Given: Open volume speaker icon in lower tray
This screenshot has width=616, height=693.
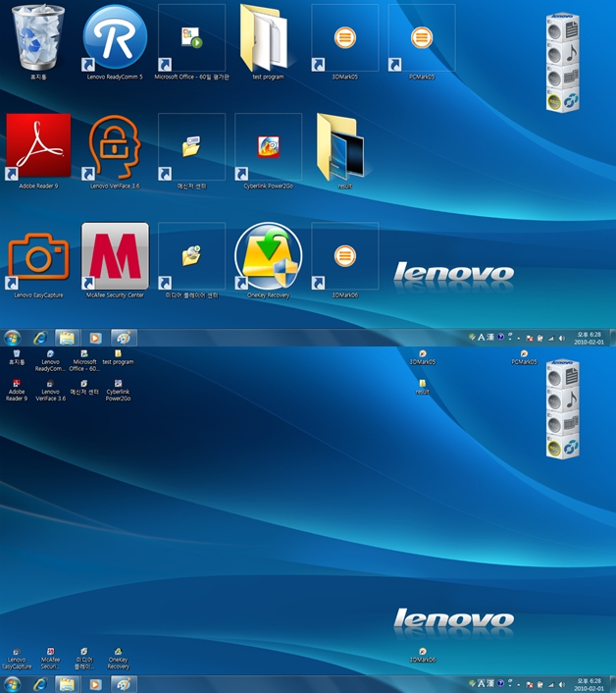Looking at the screenshot, I should tap(561, 684).
